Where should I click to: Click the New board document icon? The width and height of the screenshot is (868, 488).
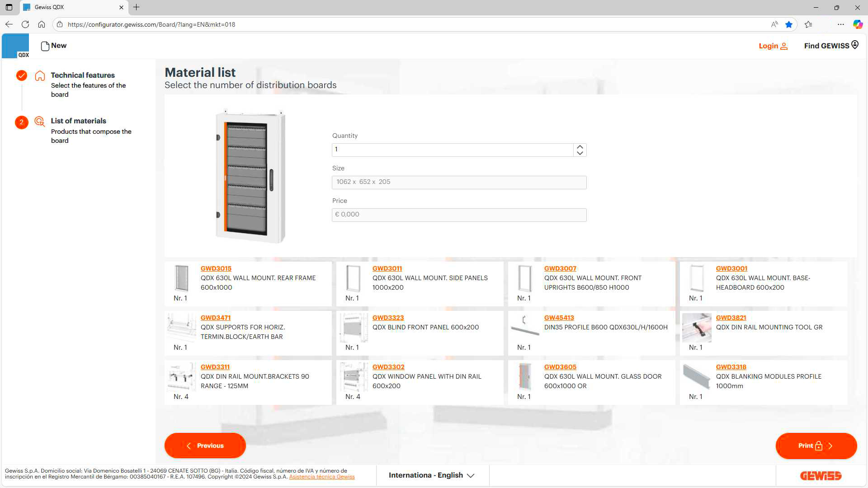pyautogui.click(x=44, y=46)
